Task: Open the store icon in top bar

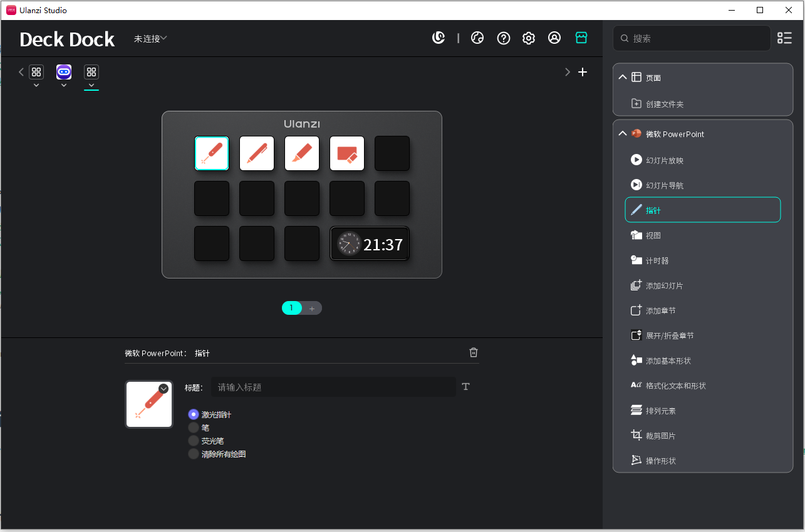Action: (581, 38)
